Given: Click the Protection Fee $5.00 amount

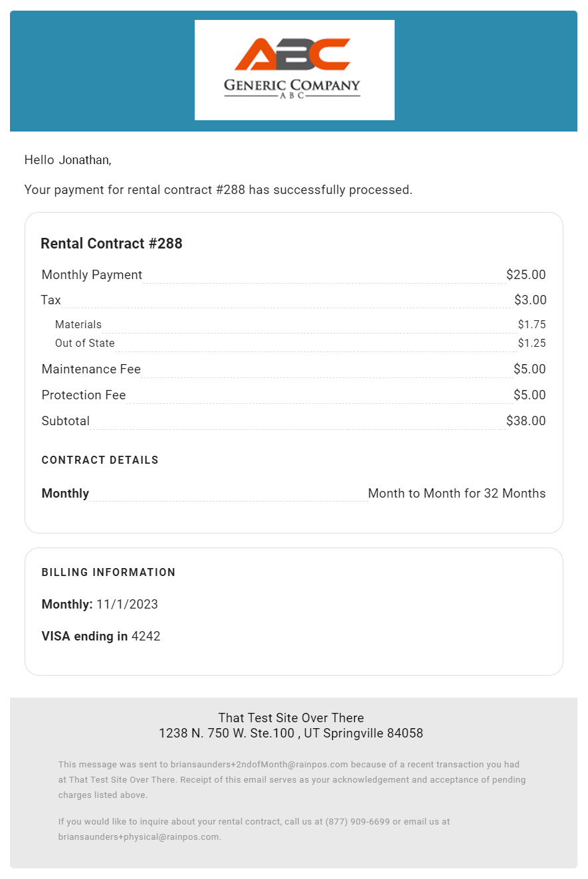Looking at the screenshot, I should click(x=530, y=395).
